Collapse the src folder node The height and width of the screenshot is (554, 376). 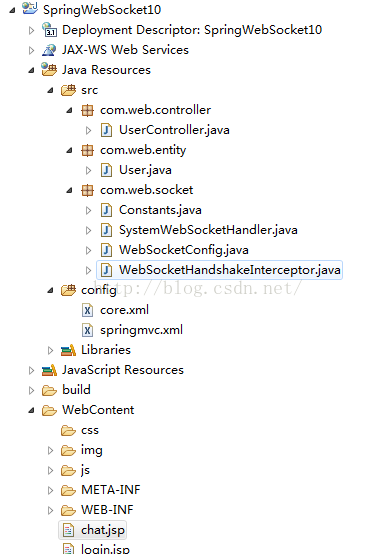[x=51, y=90]
